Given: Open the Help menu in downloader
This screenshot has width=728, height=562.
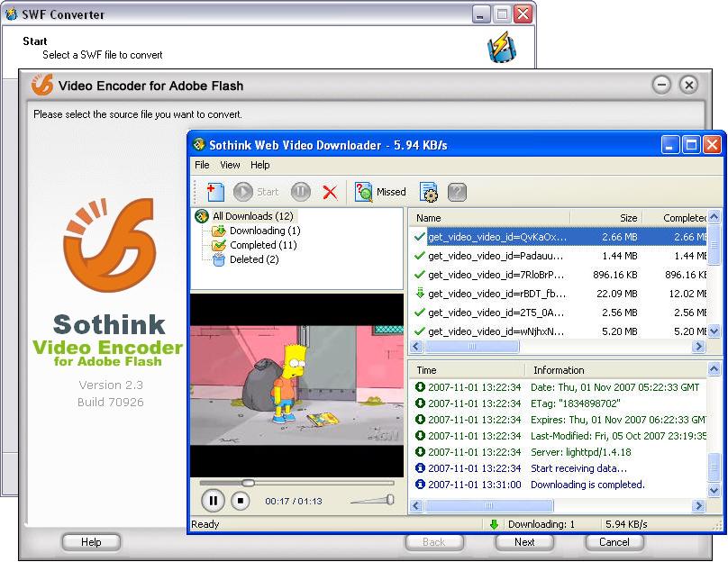Looking at the screenshot, I should pyautogui.click(x=260, y=165).
